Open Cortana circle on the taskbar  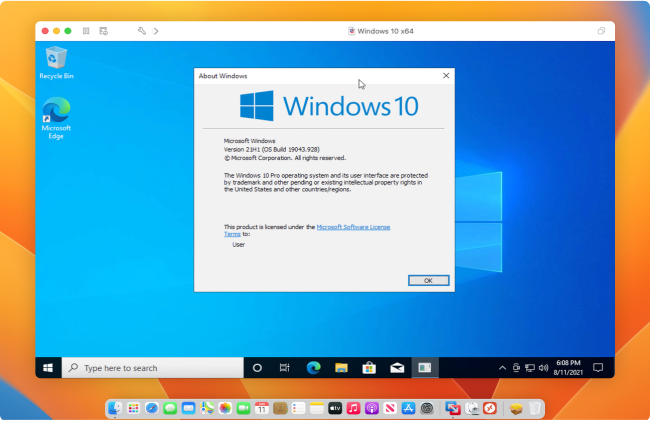257,368
